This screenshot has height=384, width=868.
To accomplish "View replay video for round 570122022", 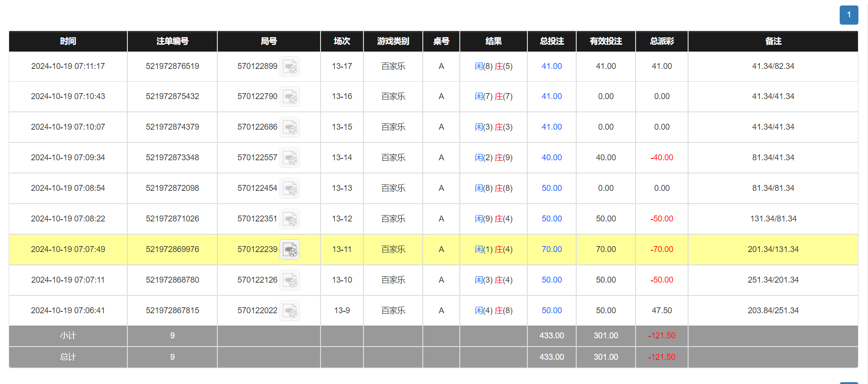I will 289,311.
